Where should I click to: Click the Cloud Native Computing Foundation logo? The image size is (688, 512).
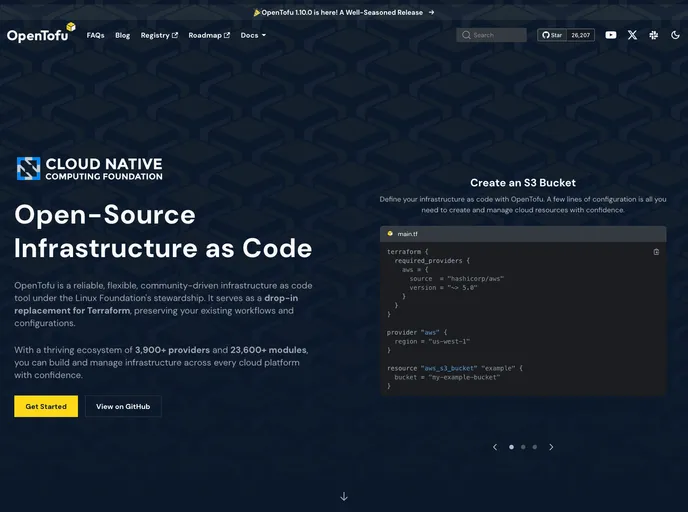[90, 169]
